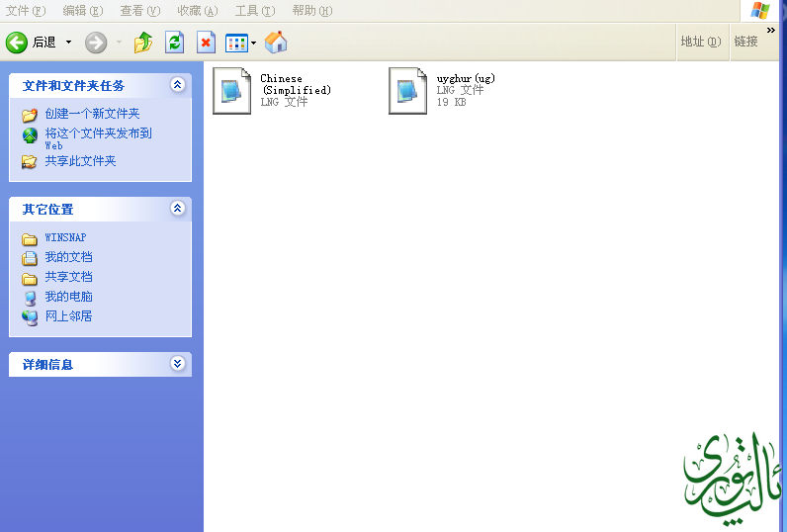This screenshot has width=787, height=532.
Task: Open the Back history dropdown arrow
Action: (68, 42)
